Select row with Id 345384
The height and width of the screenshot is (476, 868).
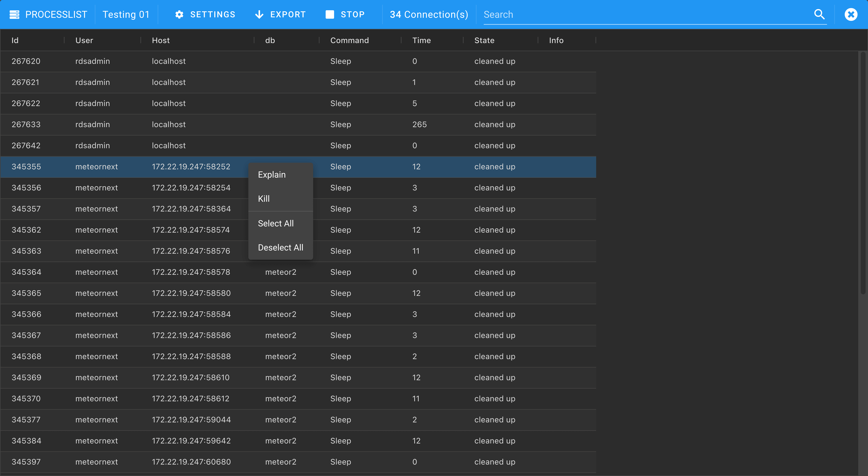tap(298, 441)
